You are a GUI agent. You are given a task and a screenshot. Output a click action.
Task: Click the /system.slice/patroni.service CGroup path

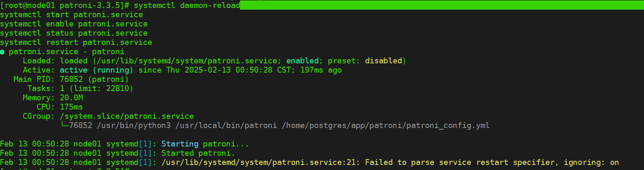point(127,116)
